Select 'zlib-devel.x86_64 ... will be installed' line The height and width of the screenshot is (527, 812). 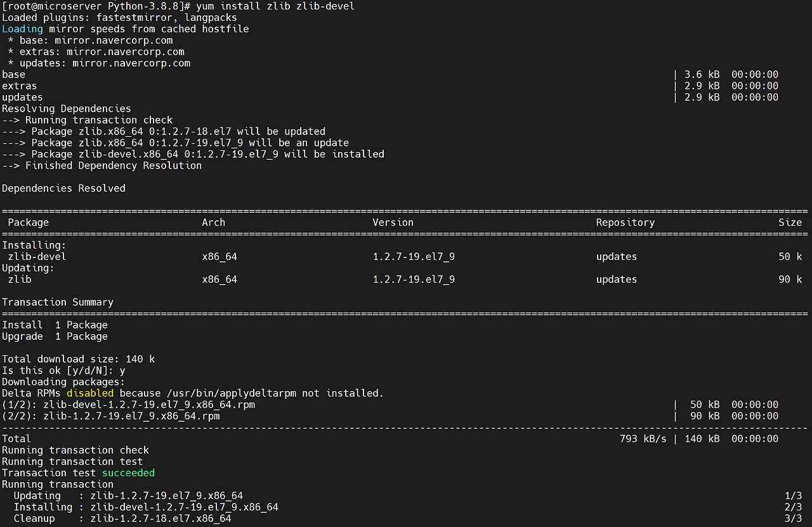(x=193, y=155)
